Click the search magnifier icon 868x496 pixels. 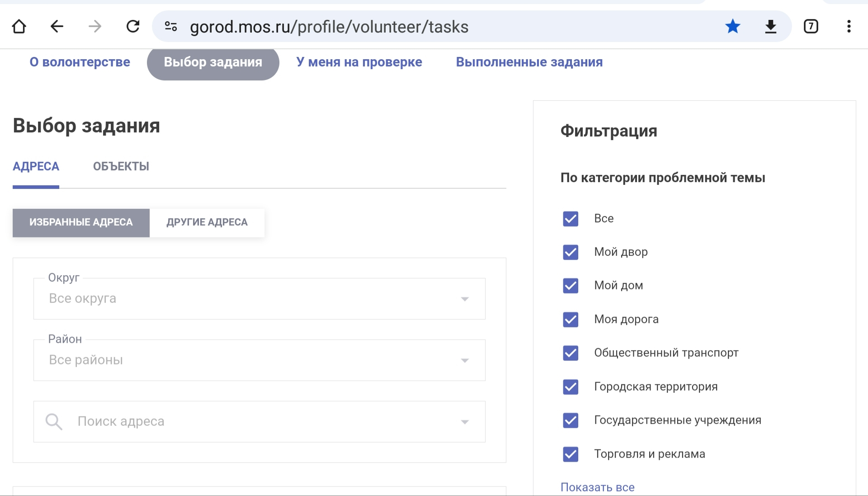coord(54,421)
